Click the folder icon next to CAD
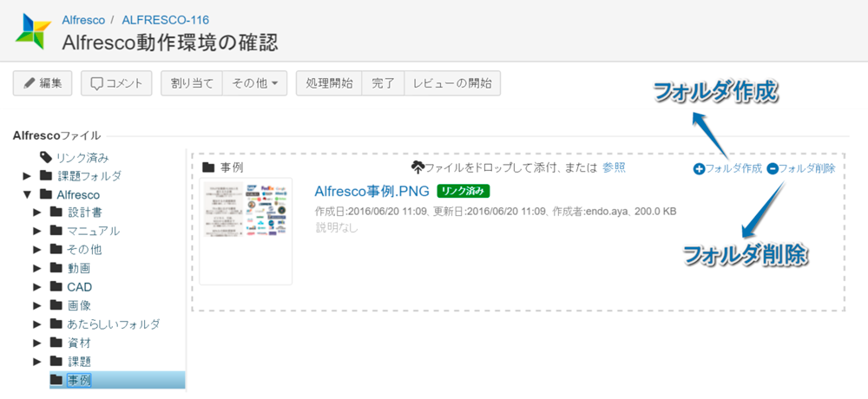This screenshot has height=399, width=868. [56, 286]
